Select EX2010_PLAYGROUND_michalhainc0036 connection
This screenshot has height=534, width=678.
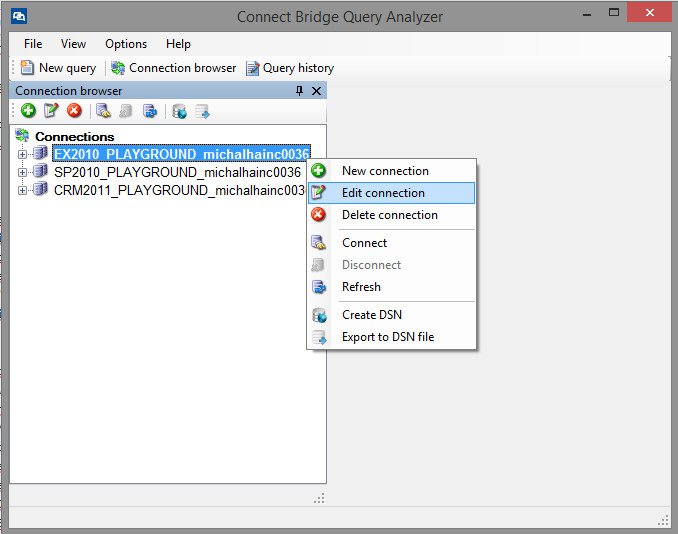pyautogui.click(x=182, y=153)
